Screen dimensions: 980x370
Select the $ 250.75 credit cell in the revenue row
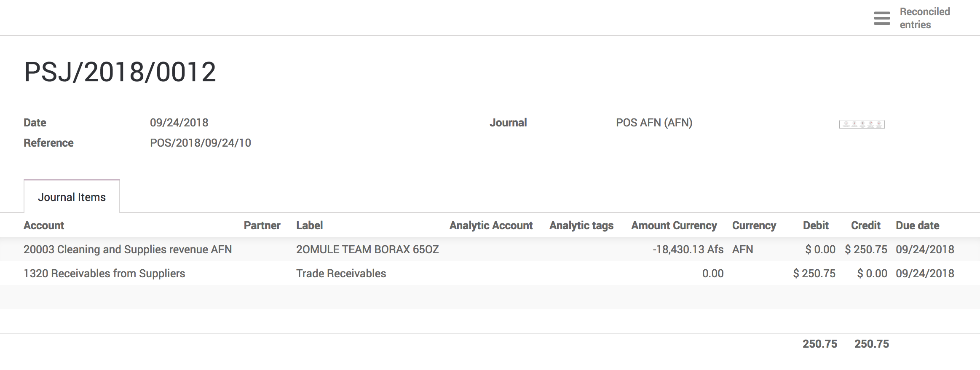pos(866,249)
